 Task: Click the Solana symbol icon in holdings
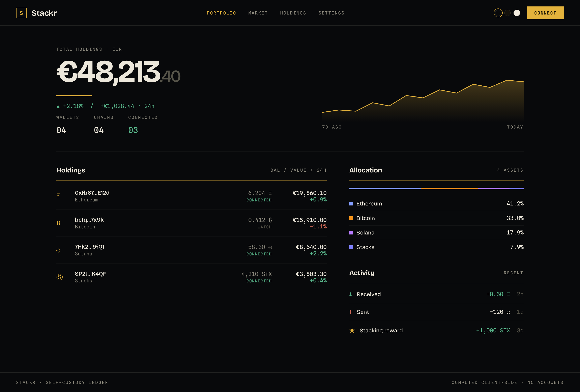point(58,250)
